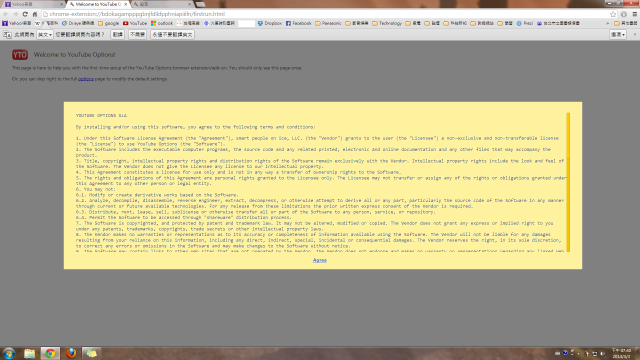Close the Yahoo tab
This screenshot has height=360, width=640.
coord(61,4)
